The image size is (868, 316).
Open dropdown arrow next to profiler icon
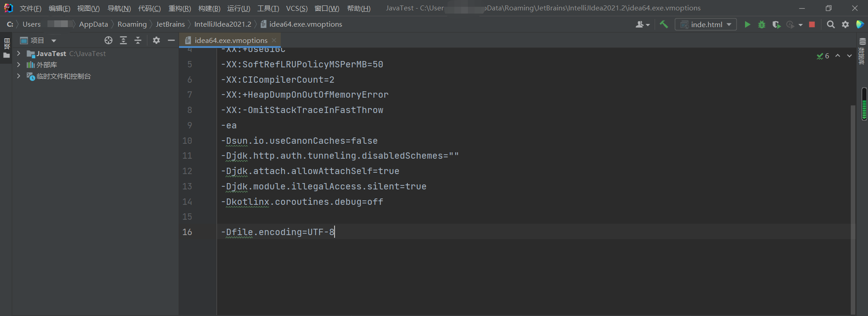click(801, 25)
